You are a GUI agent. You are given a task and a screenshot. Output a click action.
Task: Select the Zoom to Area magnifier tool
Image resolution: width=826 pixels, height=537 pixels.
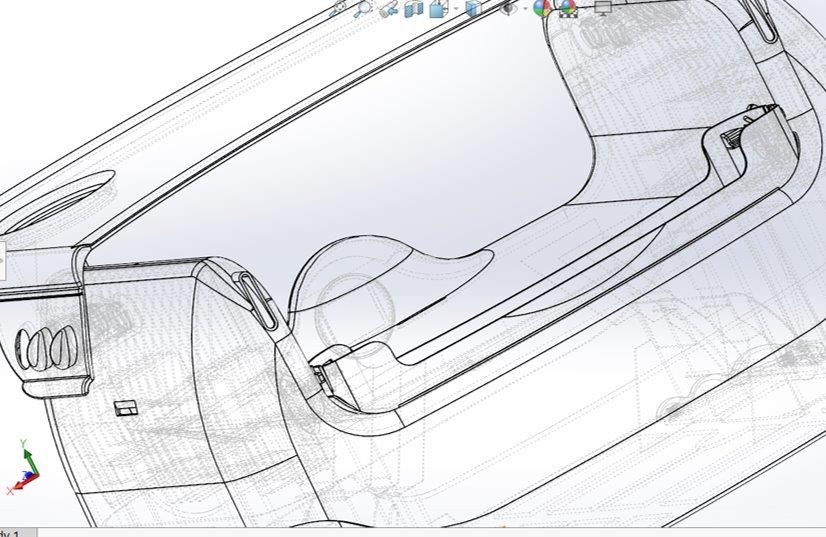[363, 8]
